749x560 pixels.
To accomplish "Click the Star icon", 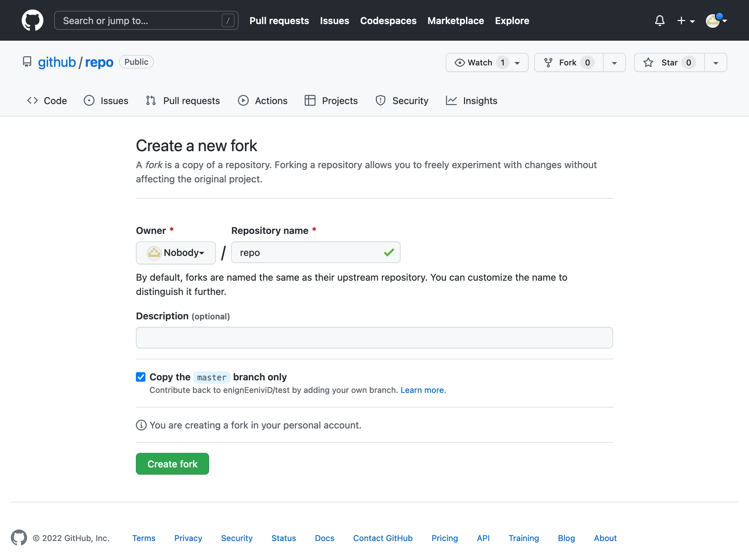I will tap(648, 63).
